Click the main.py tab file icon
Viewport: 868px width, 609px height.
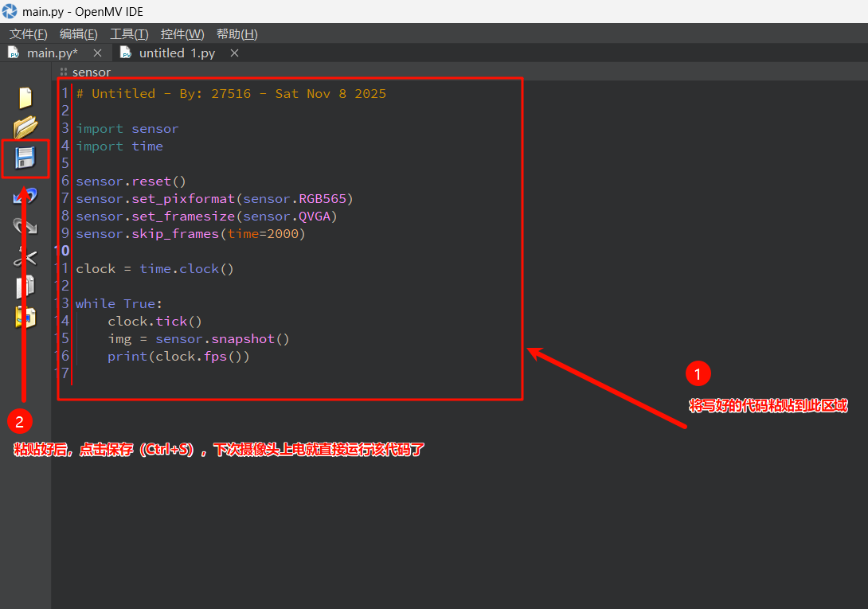pos(14,53)
